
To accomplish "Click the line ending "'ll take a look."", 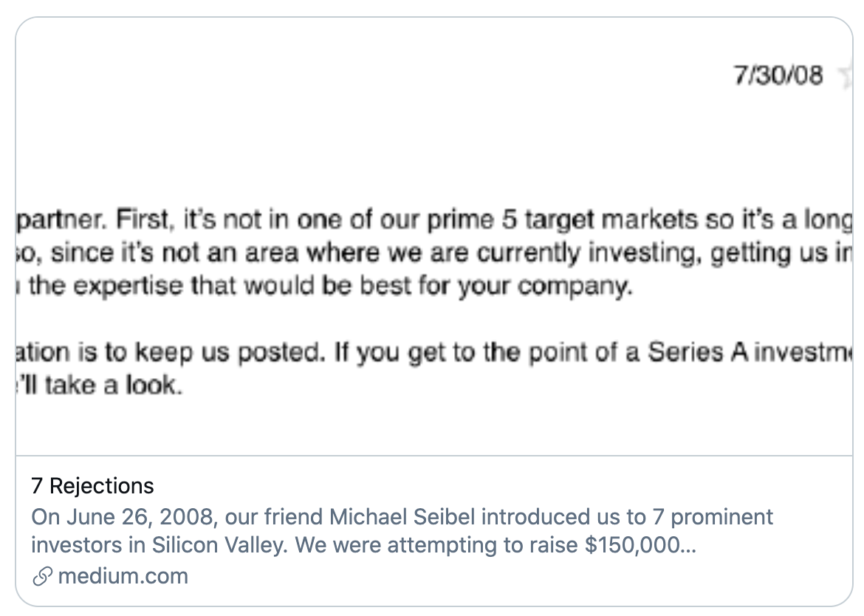I will (99, 385).
